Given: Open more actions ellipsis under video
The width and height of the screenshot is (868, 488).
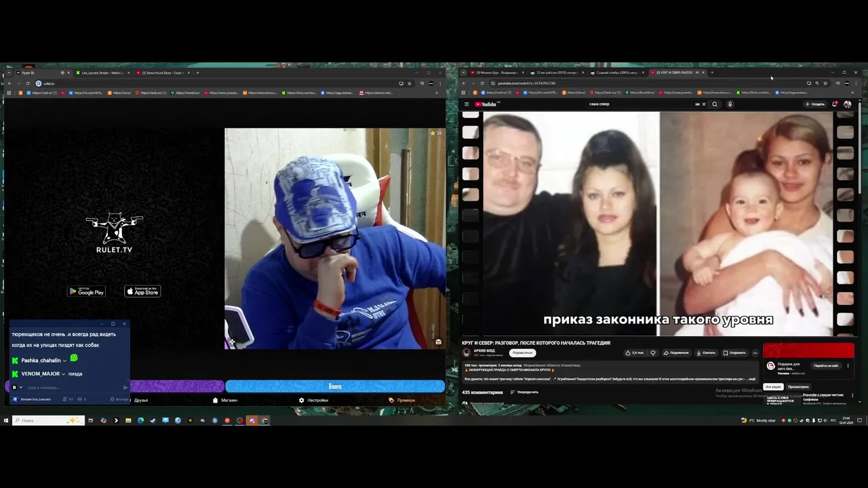Looking at the screenshot, I should [755, 352].
